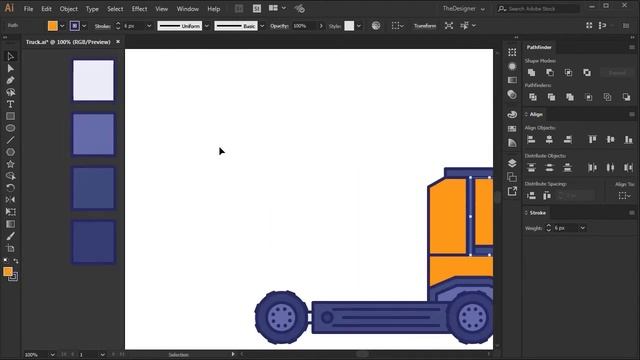Click Stroke panel weight stepper arrows
Image resolution: width=640 pixels, height=360 pixels.
[549, 228]
